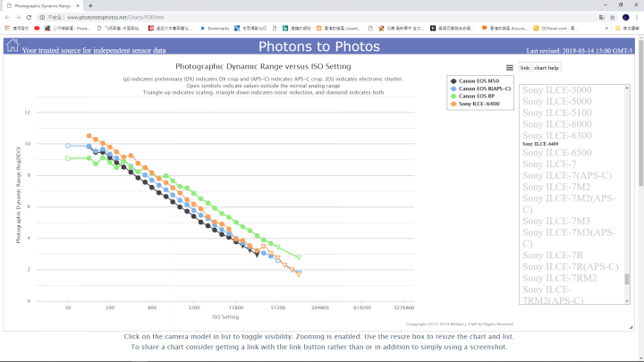The image size is (644, 362).
Task: Select Sony ILCE-7M3 in the camera list
Action: (556, 222)
